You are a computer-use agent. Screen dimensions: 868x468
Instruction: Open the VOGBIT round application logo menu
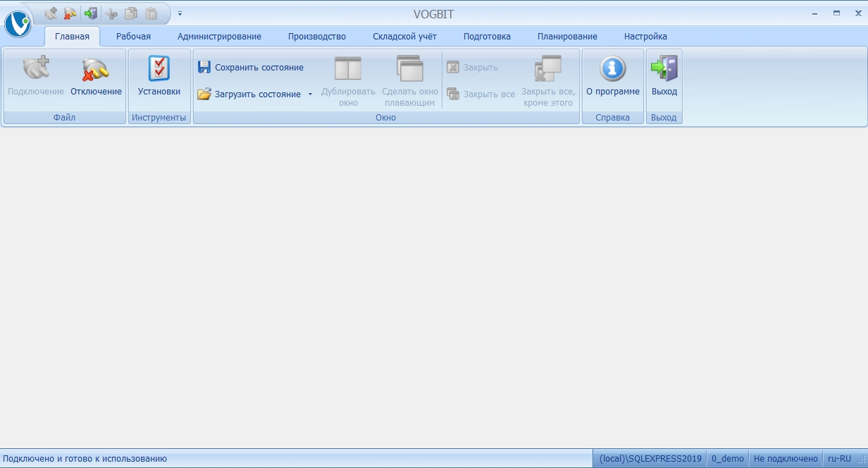tap(18, 24)
